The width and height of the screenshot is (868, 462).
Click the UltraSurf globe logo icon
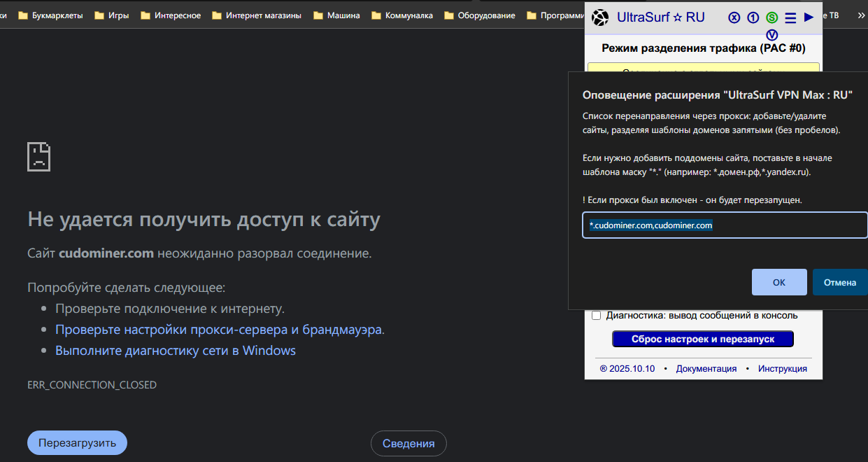point(600,17)
